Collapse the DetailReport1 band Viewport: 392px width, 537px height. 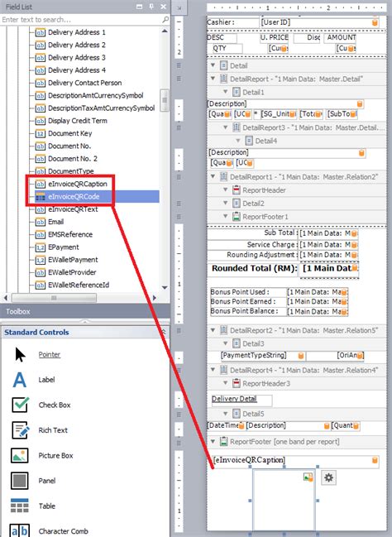coord(213,177)
